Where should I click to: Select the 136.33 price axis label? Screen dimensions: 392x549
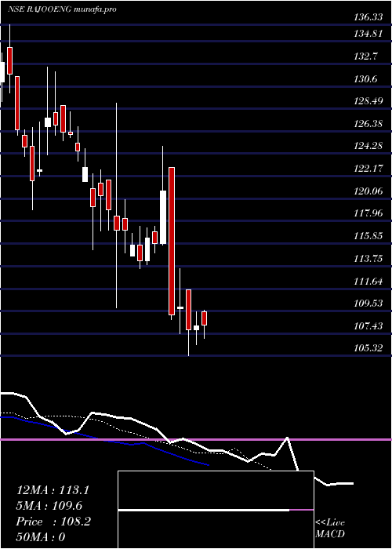[368, 17]
